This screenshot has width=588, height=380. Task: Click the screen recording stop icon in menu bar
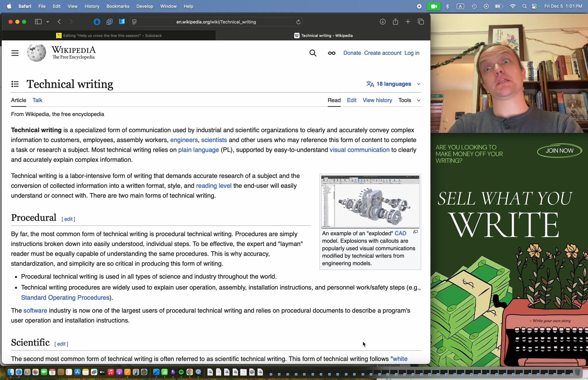(419, 6)
